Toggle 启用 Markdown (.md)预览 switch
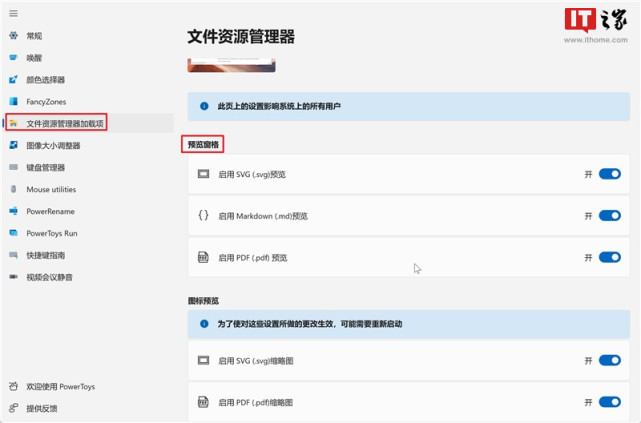 tap(610, 215)
